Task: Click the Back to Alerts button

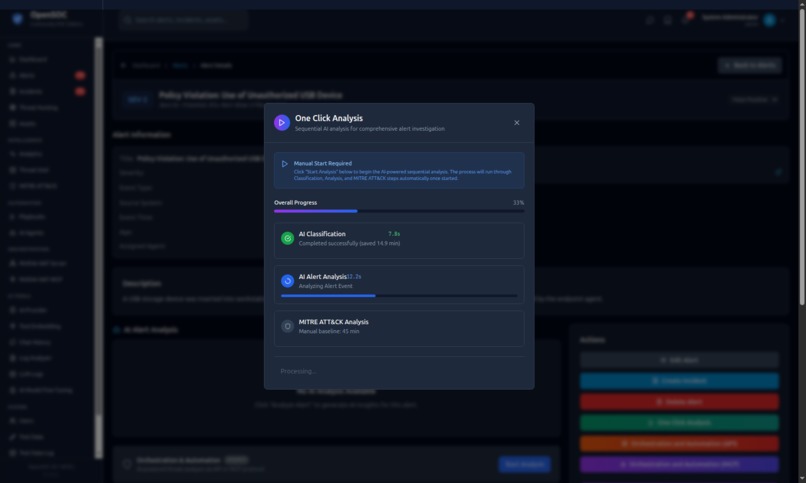Action: (x=749, y=65)
